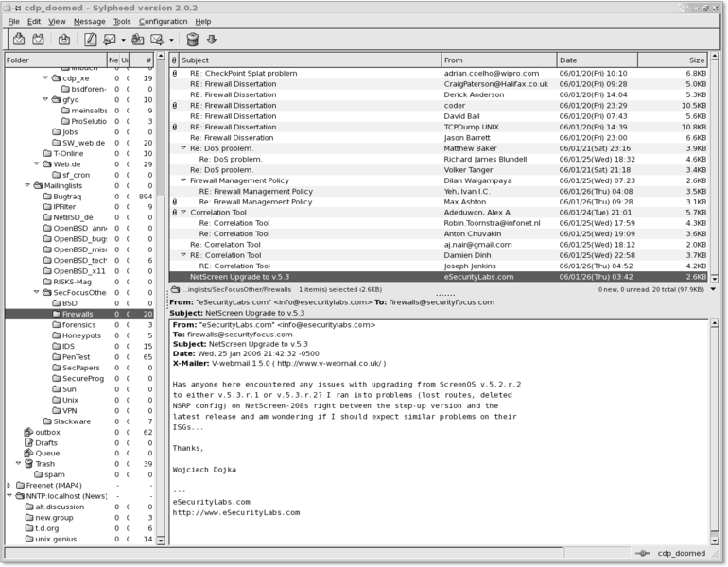Expand the Freenet (IMAP4) account

(x=9, y=485)
